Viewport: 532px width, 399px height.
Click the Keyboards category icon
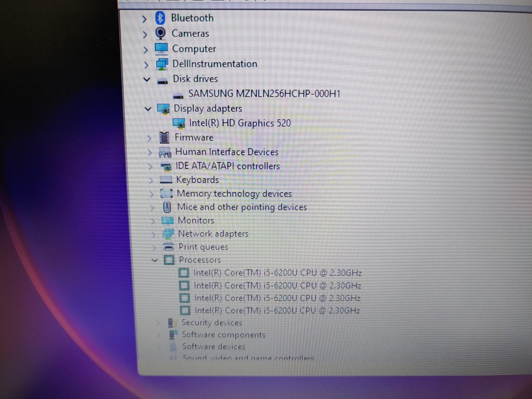[x=166, y=180]
